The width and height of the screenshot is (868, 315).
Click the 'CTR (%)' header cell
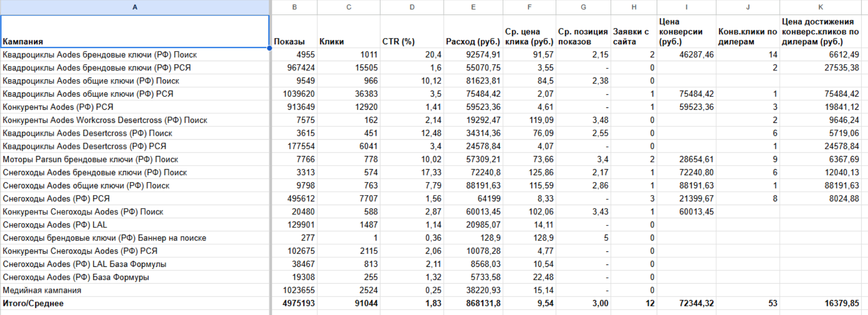(x=412, y=31)
